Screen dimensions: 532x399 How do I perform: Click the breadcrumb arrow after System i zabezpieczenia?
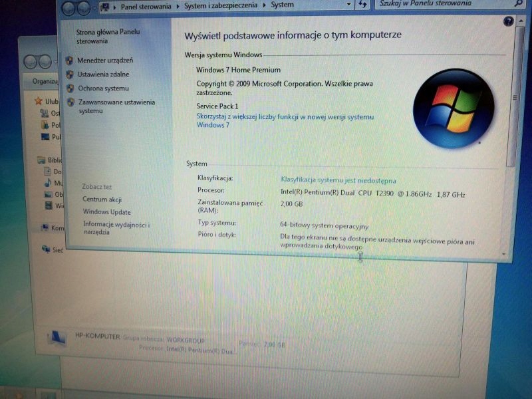pos(264,5)
